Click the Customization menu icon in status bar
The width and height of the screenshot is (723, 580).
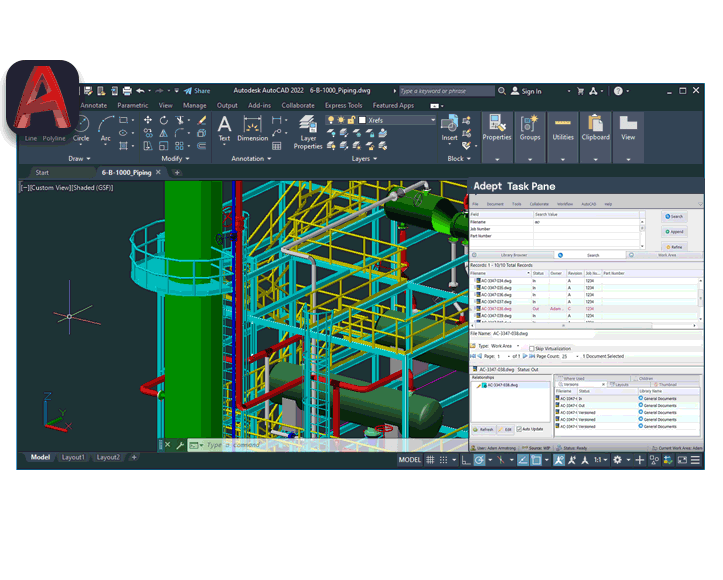[695, 460]
